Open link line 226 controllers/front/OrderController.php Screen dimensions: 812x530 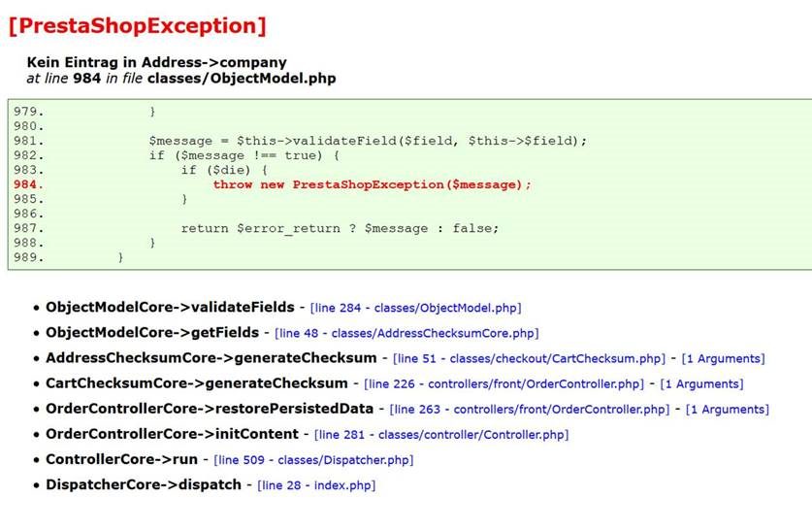coord(503,383)
